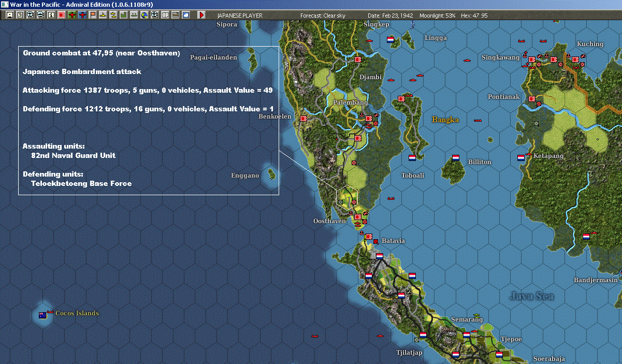Select the Dutch flag left of Billiton island
Viewport: 622px width, 364px height.
click(456, 157)
